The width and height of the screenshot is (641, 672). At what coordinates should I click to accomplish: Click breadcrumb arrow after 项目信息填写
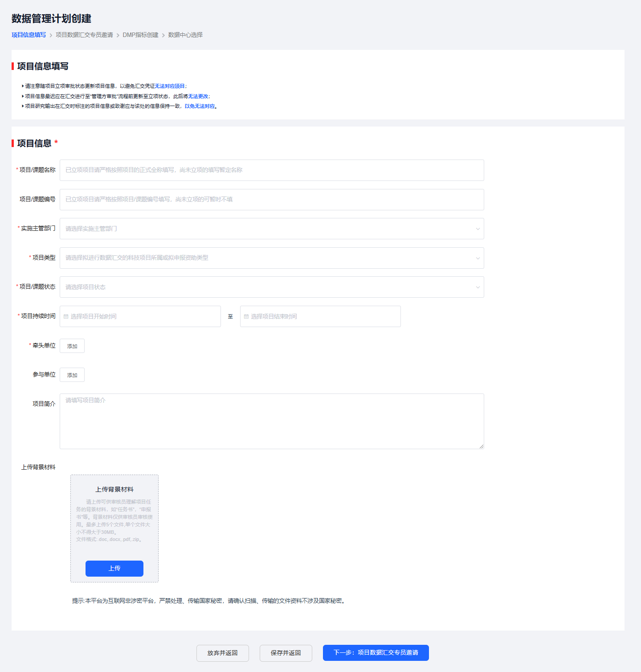click(x=51, y=35)
